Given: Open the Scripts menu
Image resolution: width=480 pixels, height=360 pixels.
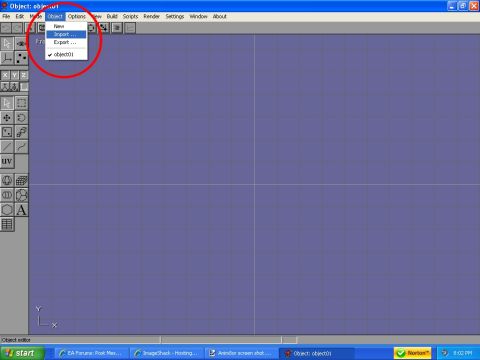Looking at the screenshot, I should pos(130,16).
